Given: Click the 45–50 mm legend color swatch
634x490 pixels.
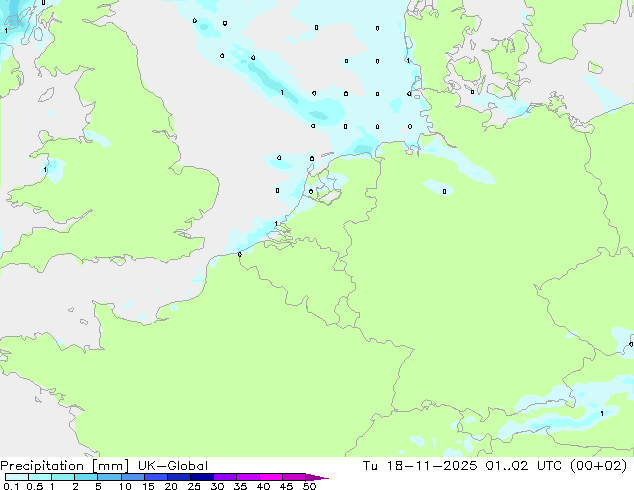Looking at the screenshot, I should coord(294,477).
